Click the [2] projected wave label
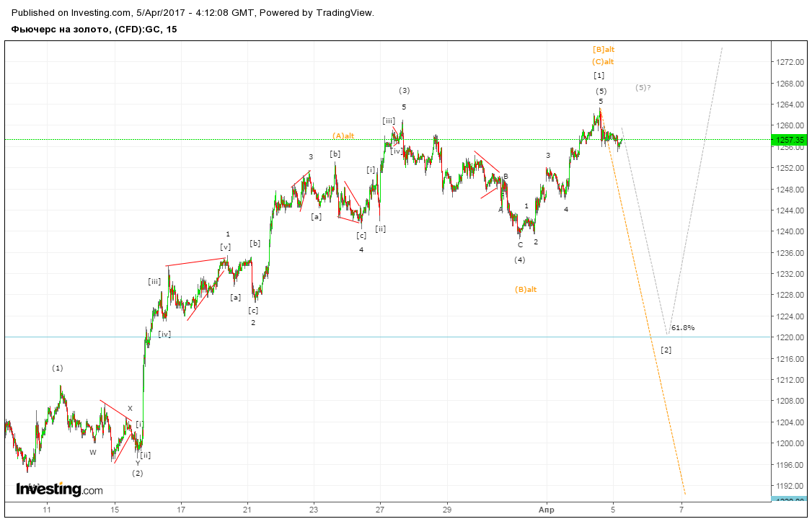 tap(666, 350)
